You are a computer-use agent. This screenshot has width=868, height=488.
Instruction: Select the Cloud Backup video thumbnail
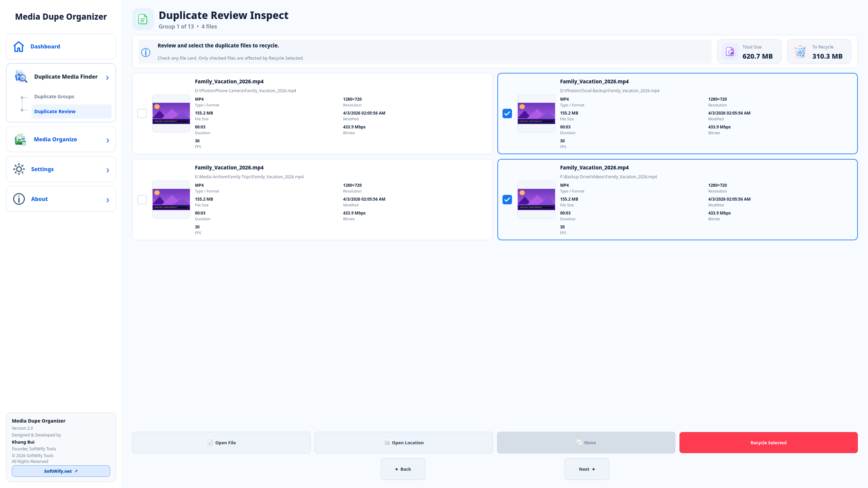(536, 114)
